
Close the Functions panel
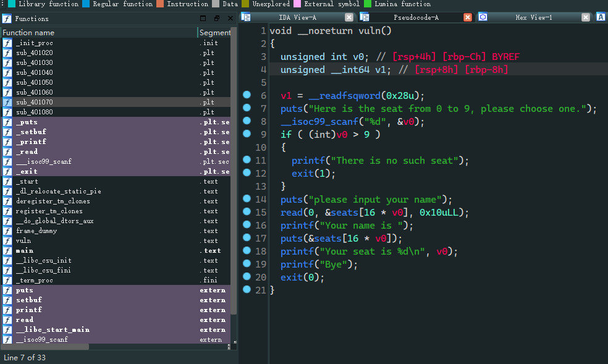point(230,19)
